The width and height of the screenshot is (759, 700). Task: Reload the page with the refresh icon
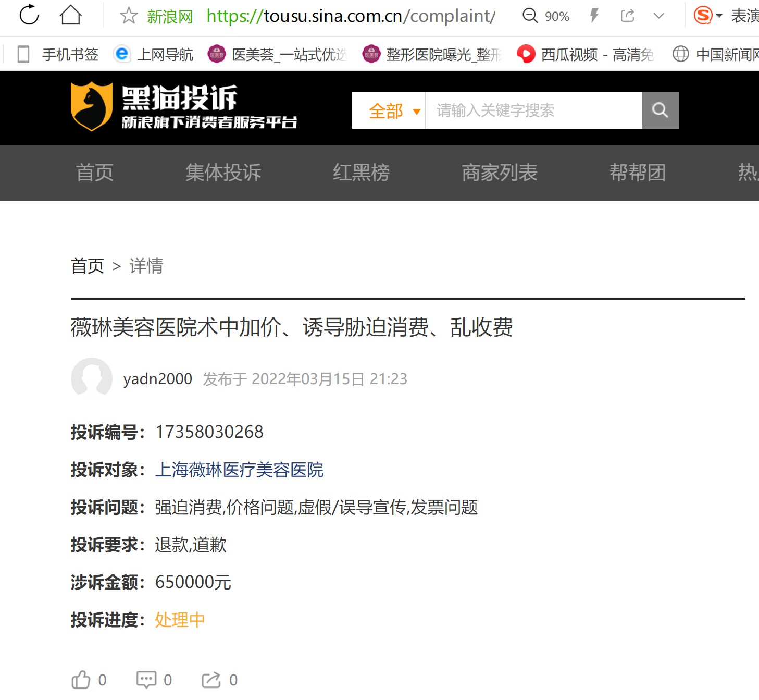[29, 15]
